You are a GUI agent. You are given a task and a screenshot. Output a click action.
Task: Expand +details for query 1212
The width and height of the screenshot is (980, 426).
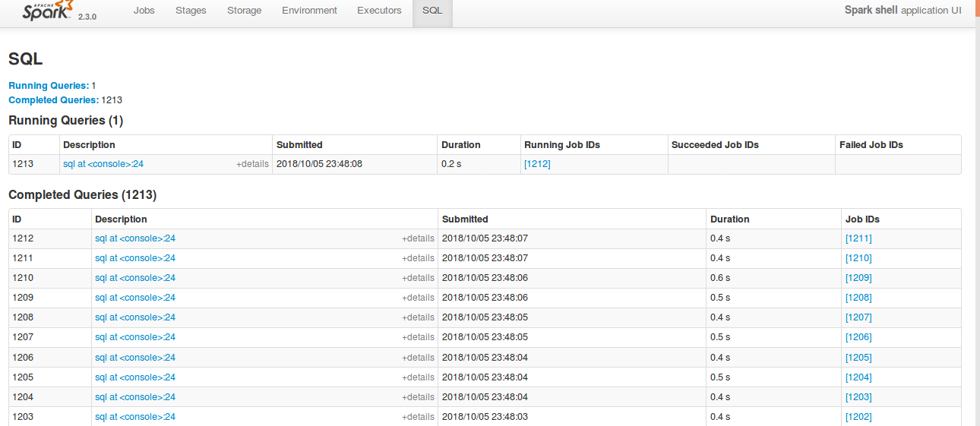point(419,238)
